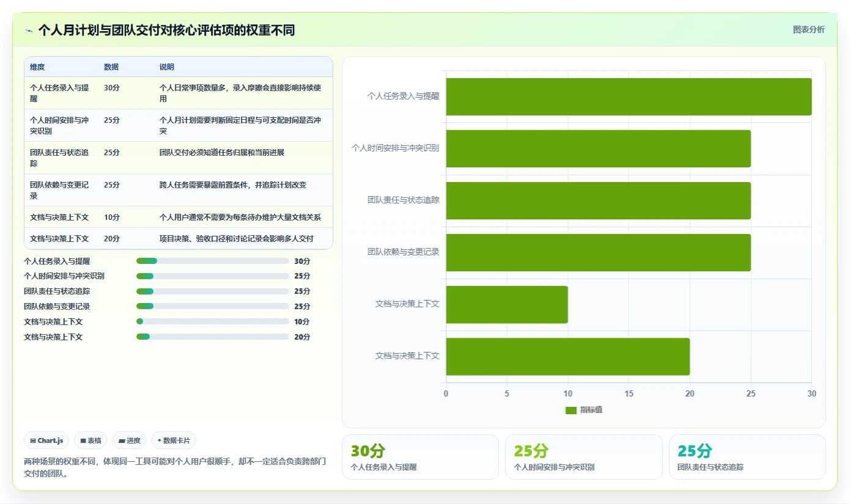Click chart axis label 团队责任与状态追踪
850x504 pixels.
click(403, 200)
